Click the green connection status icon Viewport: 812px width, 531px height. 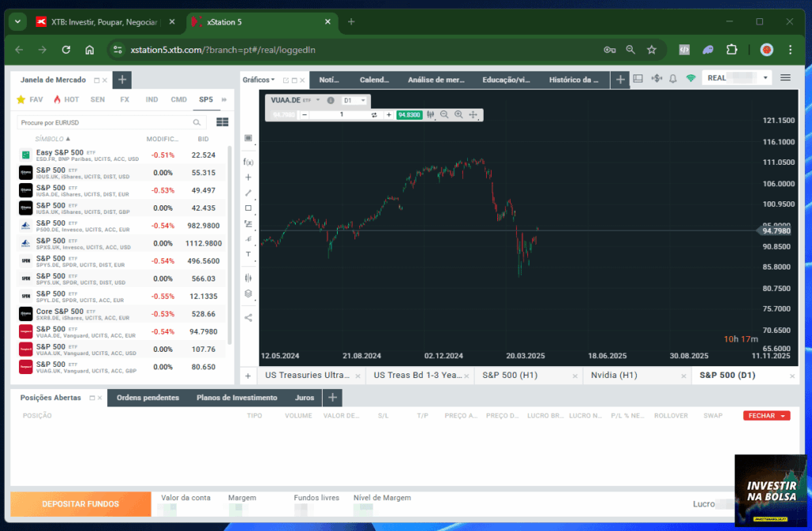click(691, 78)
